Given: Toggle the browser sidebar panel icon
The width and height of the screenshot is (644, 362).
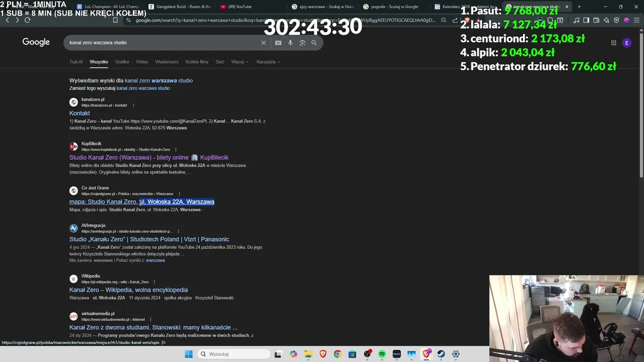Looking at the screenshot, I should pos(586,20).
